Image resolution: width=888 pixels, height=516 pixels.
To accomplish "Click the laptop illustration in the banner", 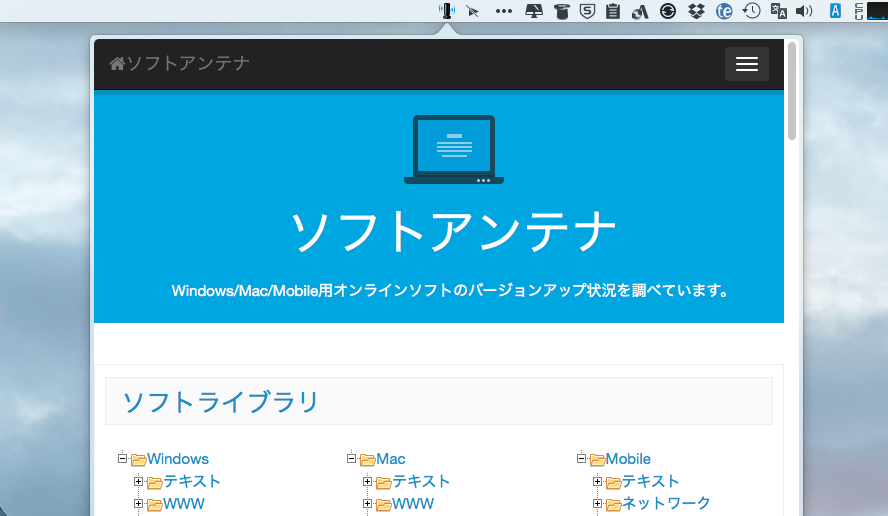I will (x=453, y=150).
